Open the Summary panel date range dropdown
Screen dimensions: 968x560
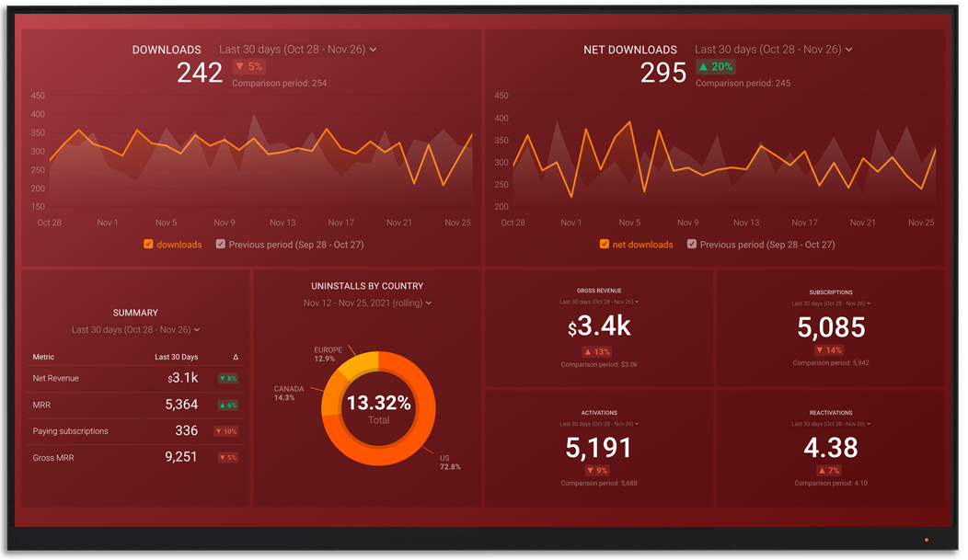[x=135, y=330]
